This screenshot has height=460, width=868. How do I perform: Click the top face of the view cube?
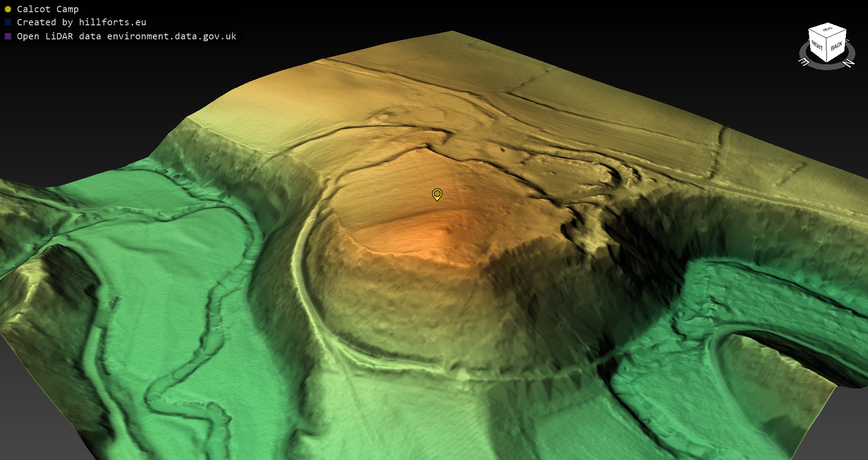click(827, 29)
